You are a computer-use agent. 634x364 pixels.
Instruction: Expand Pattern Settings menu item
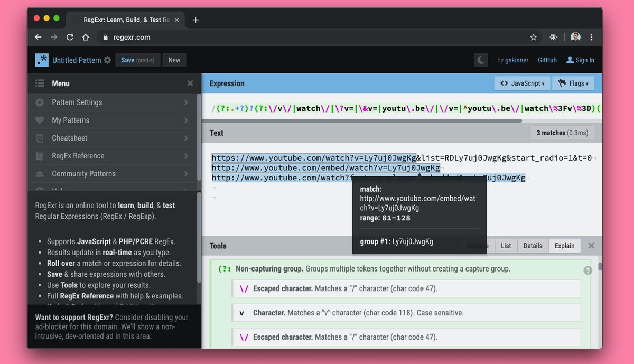pos(112,102)
